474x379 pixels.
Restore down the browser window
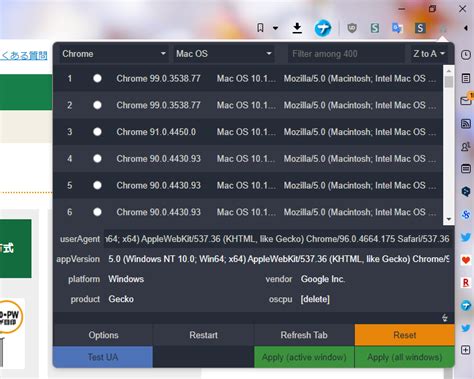[x=432, y=9]
